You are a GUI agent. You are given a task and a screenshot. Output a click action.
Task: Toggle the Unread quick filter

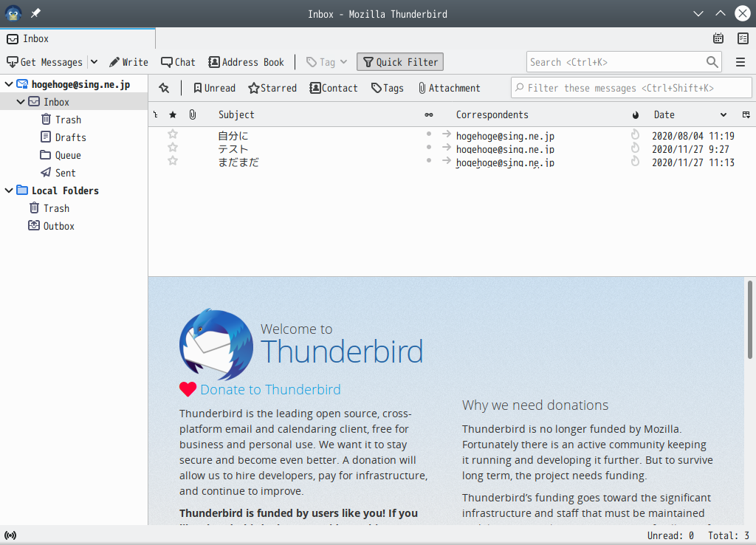[x=215, y=88]
